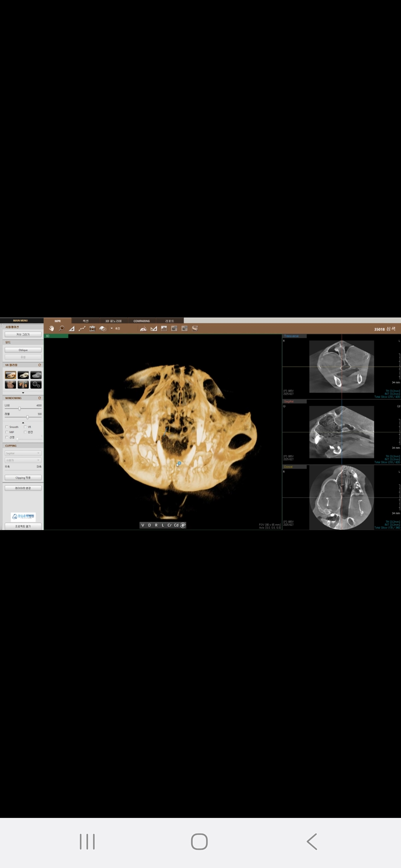Choose the polyline path measure tool

[x=82, y=328]
